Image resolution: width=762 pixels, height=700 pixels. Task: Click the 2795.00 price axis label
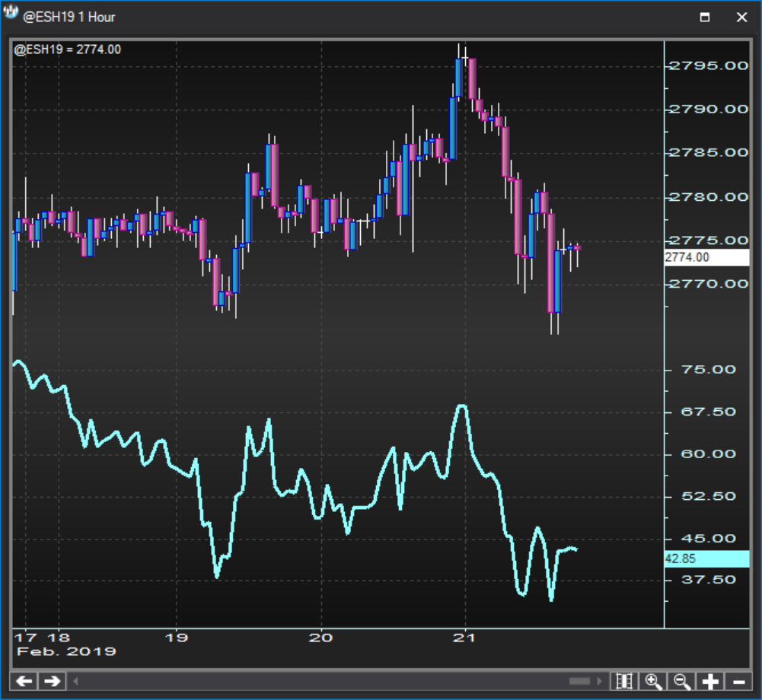click(709, 65)
